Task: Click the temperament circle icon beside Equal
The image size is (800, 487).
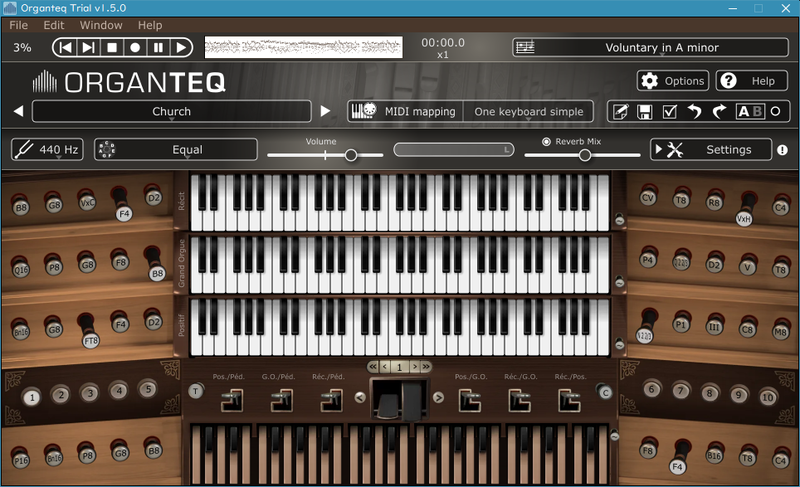Action: (107, 149)
